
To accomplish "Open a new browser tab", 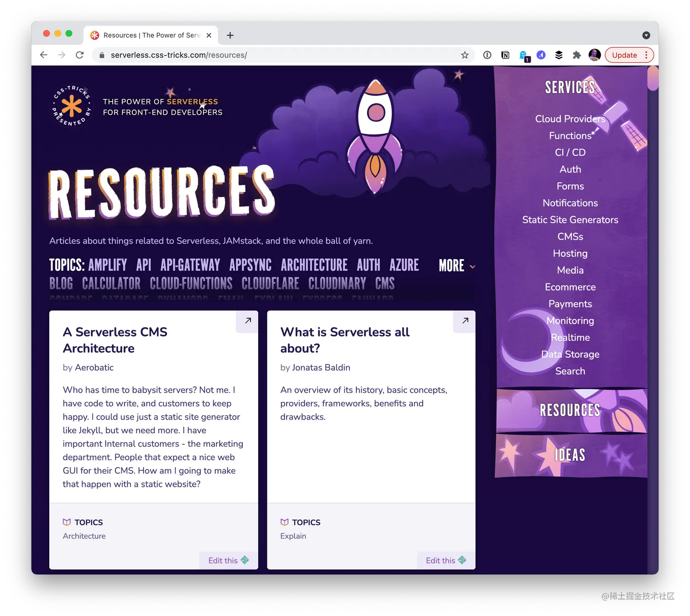I will (x=230, y=35).
